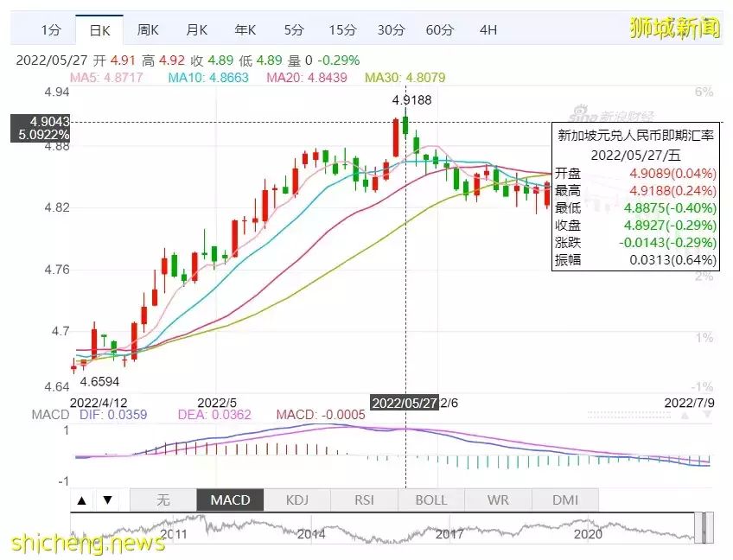Switch to 年K yearly chart
The image size is (733, 560).
point(245,30)
